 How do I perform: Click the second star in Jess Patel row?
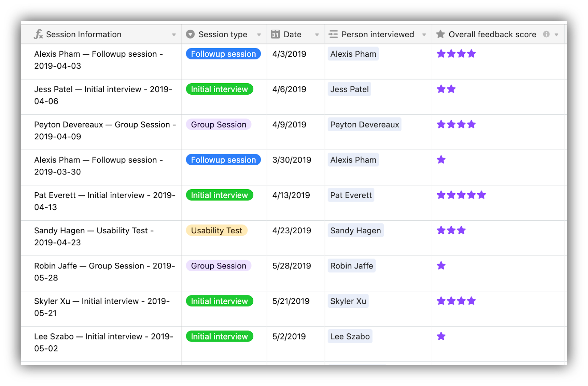tap(451, 89)
